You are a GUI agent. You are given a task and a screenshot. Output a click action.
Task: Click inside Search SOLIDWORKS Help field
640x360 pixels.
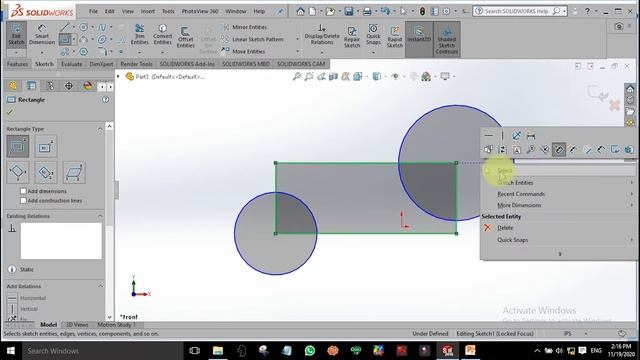point(516,11)
